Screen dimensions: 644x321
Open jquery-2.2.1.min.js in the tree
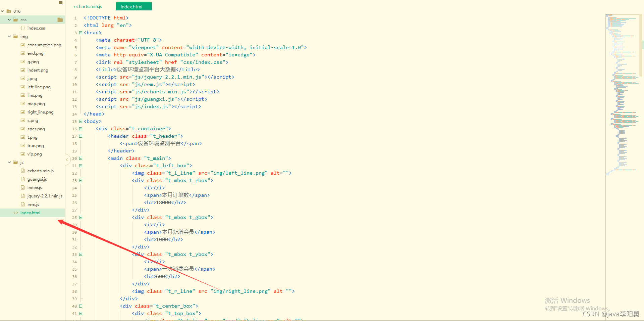(45, 196)
